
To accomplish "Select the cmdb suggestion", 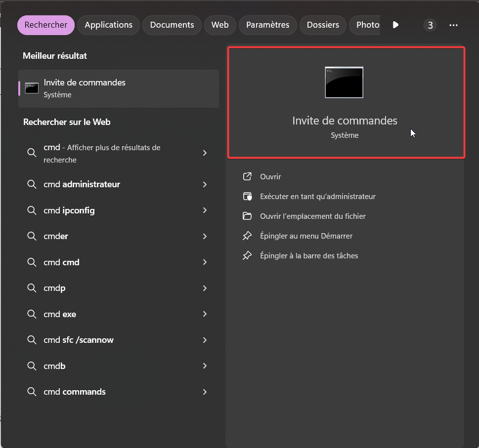I will click(119, 366).
